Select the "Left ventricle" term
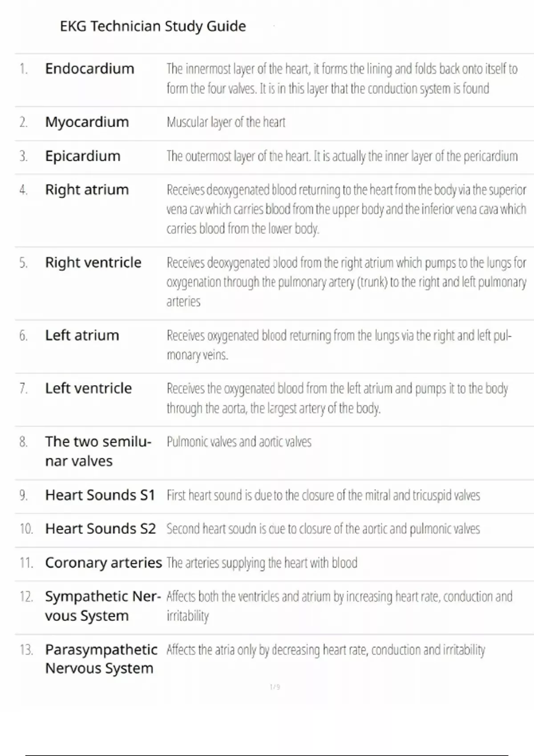Image resolution: width=534 pixels, height=756 pixels. pos(88,388)
